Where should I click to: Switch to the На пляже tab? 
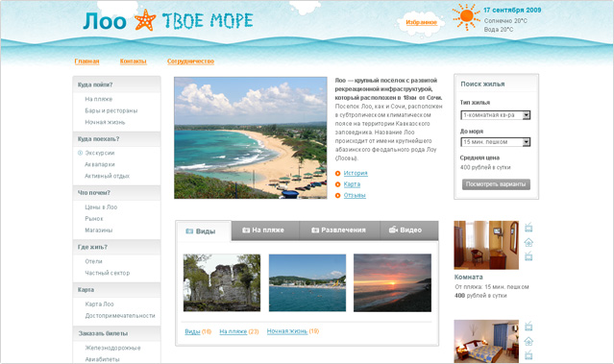(x=265, y=231)
